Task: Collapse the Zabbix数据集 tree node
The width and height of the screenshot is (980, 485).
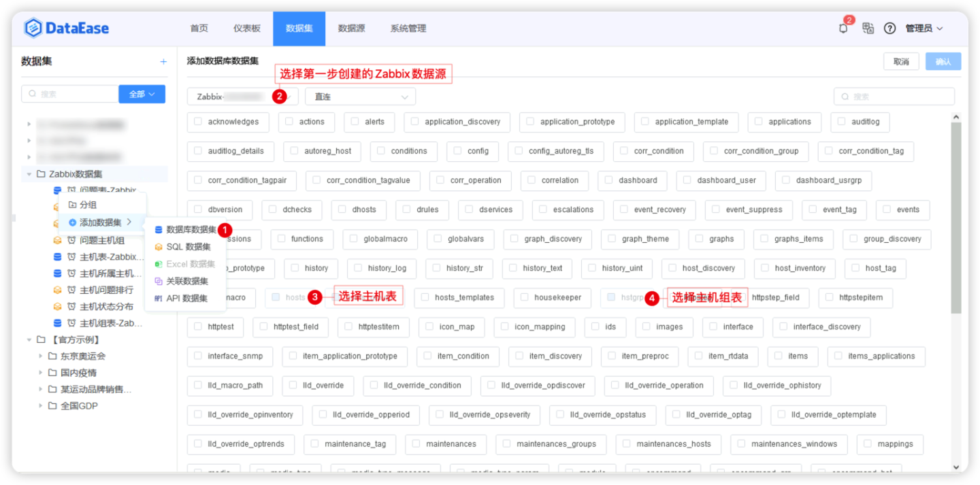Action: coord(29,174)
